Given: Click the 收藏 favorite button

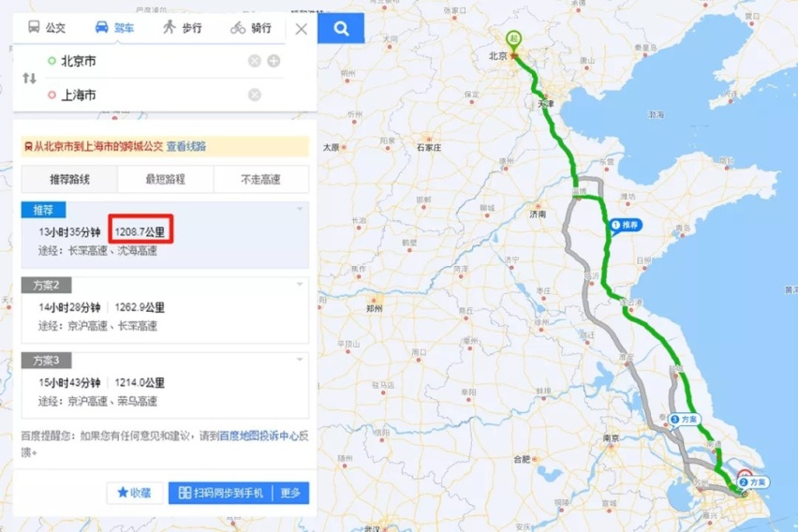Looking at the screenshot, I should (134, 493).
